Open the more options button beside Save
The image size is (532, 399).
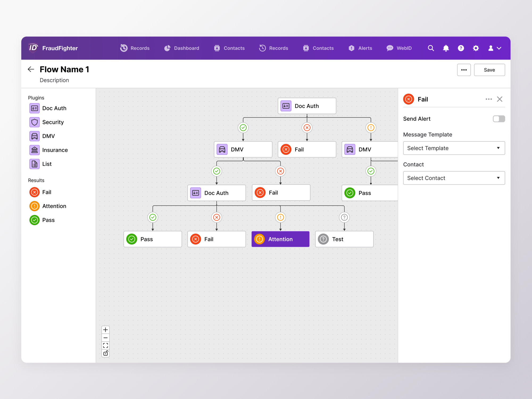(x=464, y=70)
